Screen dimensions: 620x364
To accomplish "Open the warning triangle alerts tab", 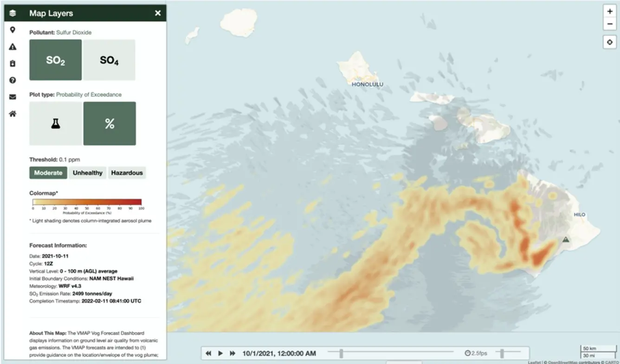I will [x=13, y=47].
